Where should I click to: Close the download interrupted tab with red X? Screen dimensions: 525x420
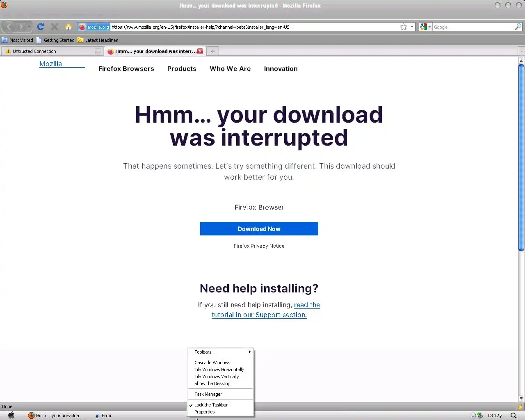pyautogui.click(x=200, y=51)
